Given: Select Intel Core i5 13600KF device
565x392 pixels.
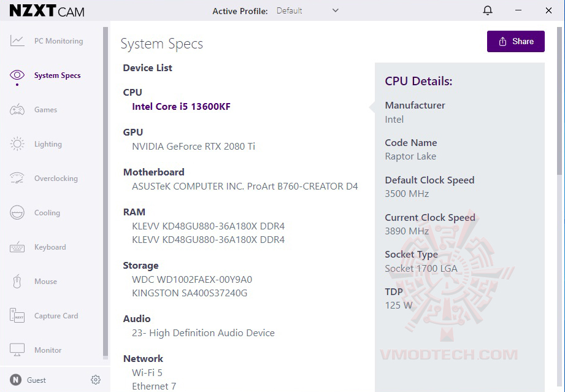Looking at the screenshot, I should click(181, 107).
